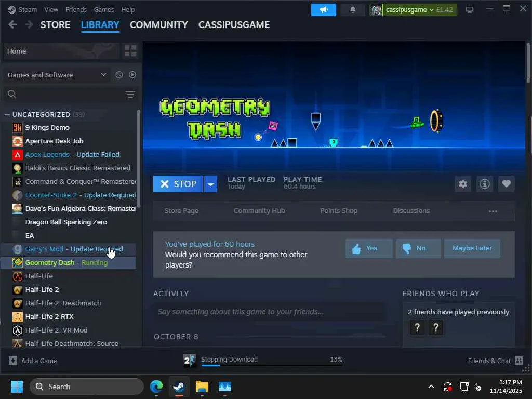Screen dimensions: 532x399
Task: Go back with the left arrow
Action: click(12, 25)
